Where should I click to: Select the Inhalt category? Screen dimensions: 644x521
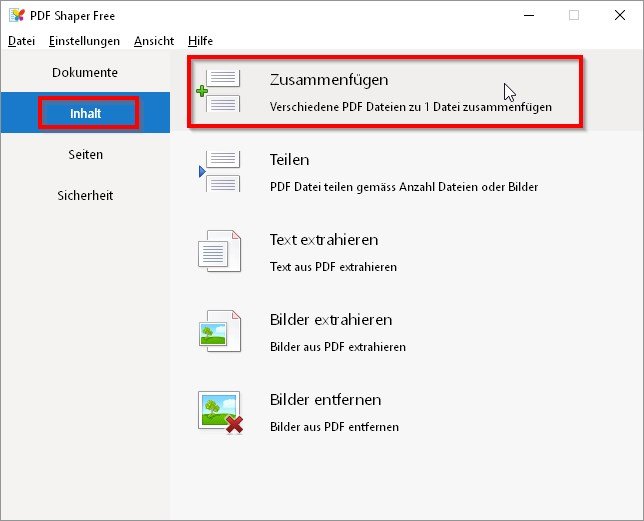pyautogui.click(x=85, y=113)
